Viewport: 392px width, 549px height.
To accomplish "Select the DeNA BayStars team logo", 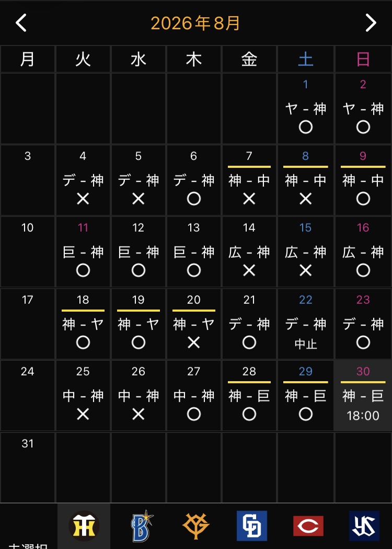I will coord(142,526).
